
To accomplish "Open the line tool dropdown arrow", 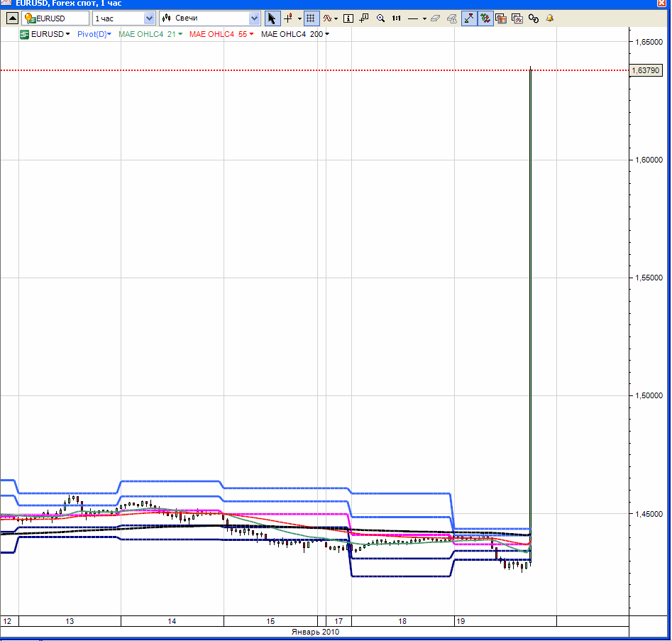I will (x=424, y=18).
